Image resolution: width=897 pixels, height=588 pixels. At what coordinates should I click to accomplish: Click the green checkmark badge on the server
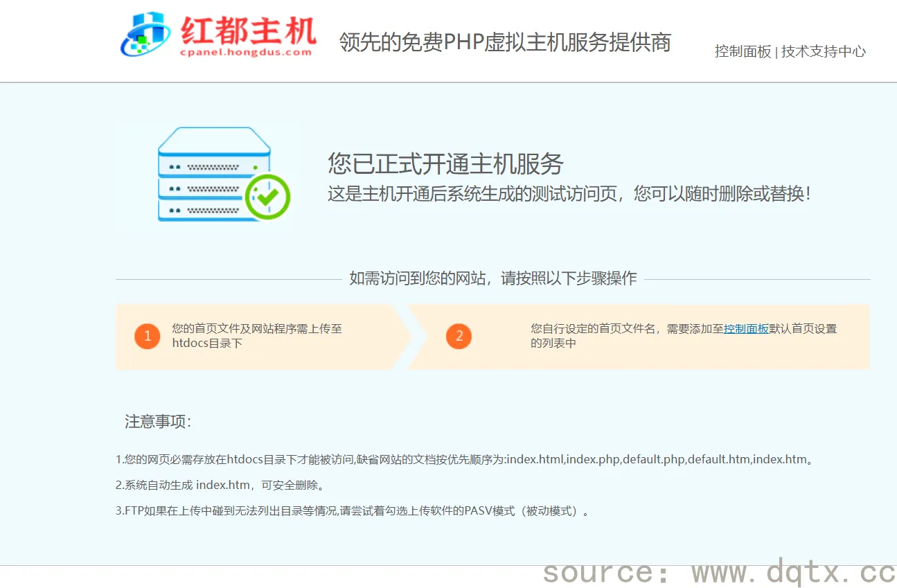[268, 197]
